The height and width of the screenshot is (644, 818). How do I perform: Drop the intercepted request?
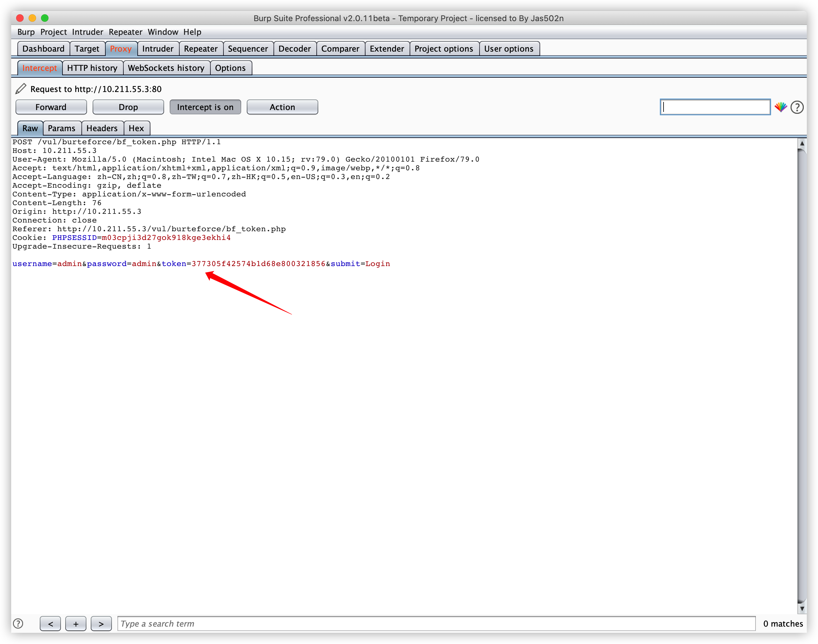[128, 107]
